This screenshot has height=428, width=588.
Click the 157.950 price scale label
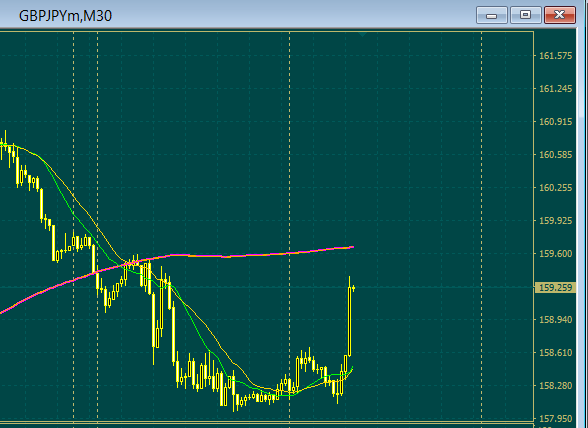(555, 419)
